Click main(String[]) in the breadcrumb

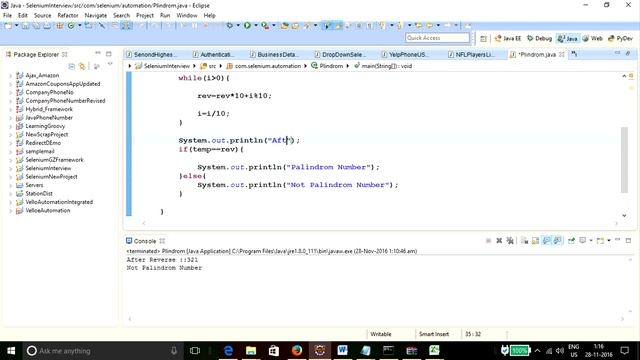[383, 66]
